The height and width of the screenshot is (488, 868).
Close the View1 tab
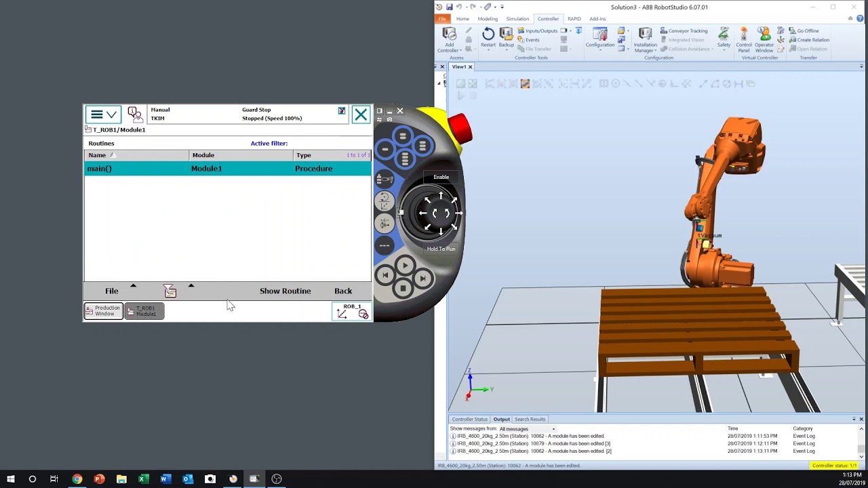(469, 67)
